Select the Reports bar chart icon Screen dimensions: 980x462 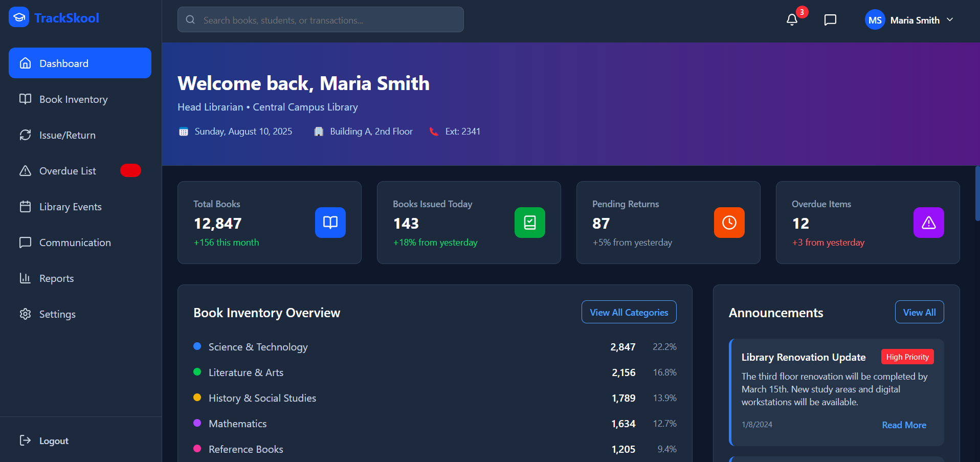tap(26, 278)
